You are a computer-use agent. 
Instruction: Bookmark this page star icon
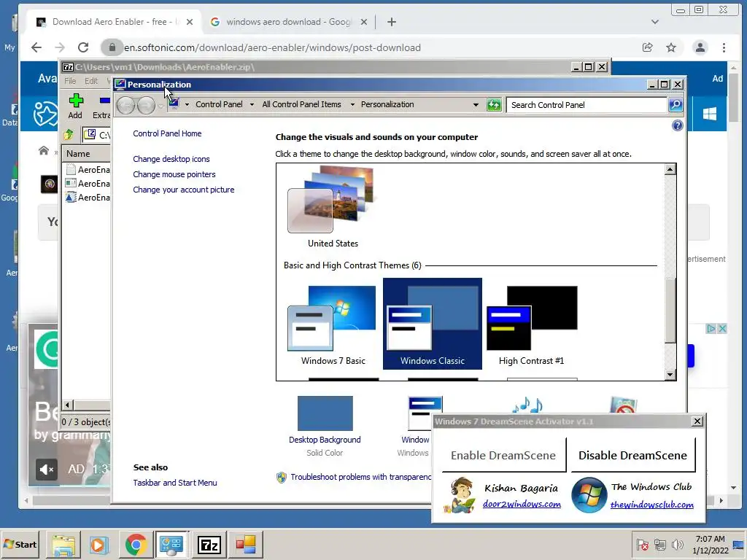pyautogui.click(x=671, y=47)
